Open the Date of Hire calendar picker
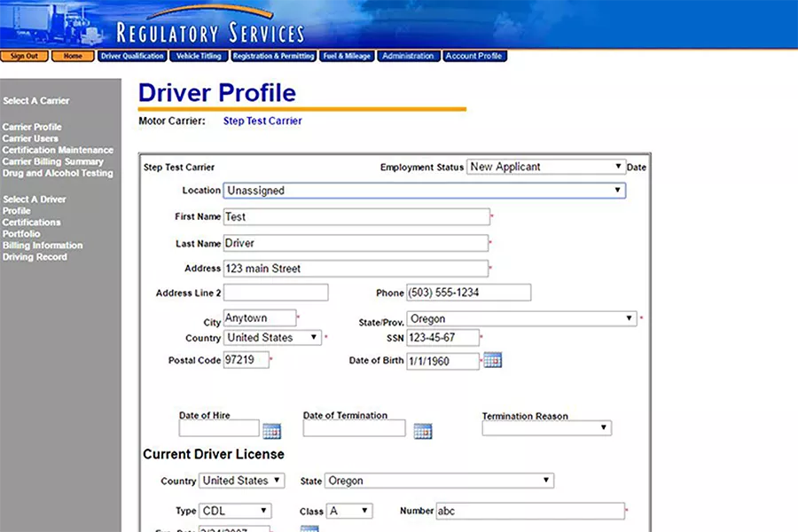Viewport: 798px width, 532px height. click(x=272, y=431)
